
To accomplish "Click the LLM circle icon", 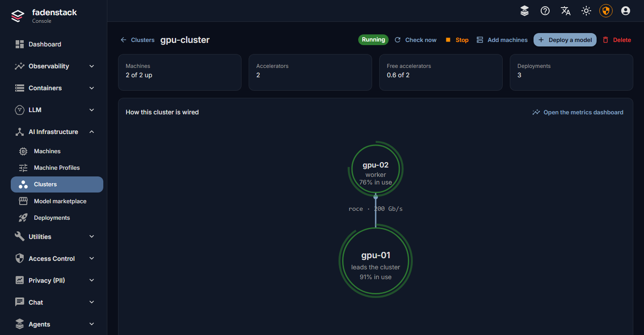I will [x=20, y=110].
